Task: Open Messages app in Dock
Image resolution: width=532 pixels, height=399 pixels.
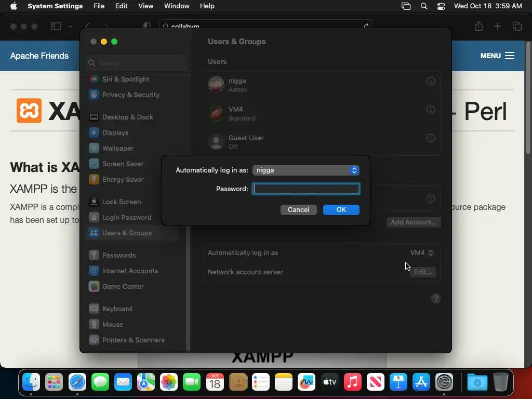Action: tap(100, 382)
